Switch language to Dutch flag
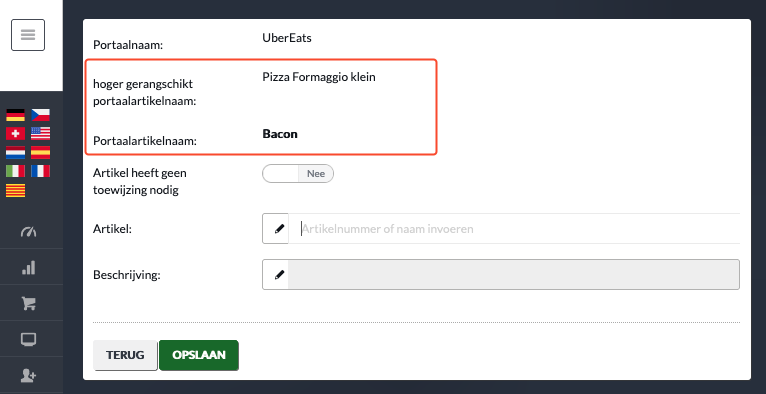Image resolution: width=766 pixels, height=394 pixels. pyautogui.click(x=15, y=152)
